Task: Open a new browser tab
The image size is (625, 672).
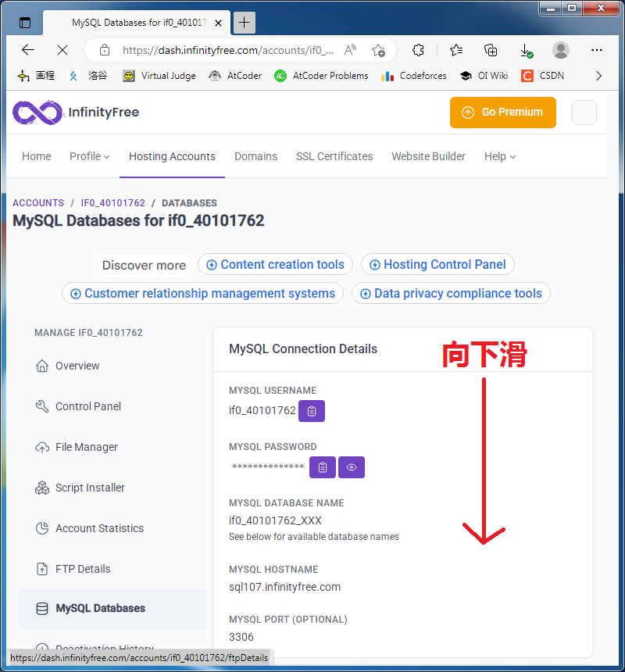Action: (x=245, y=23)
